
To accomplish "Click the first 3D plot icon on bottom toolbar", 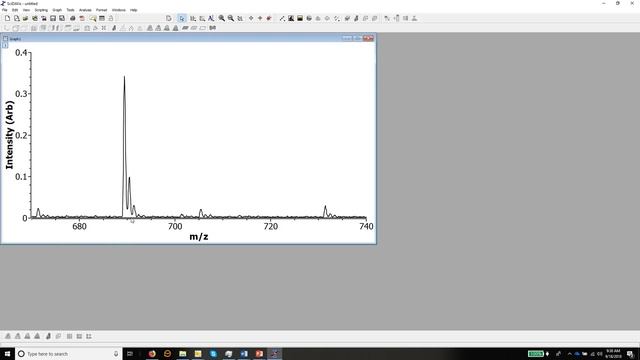I will [x=8, y=336].
